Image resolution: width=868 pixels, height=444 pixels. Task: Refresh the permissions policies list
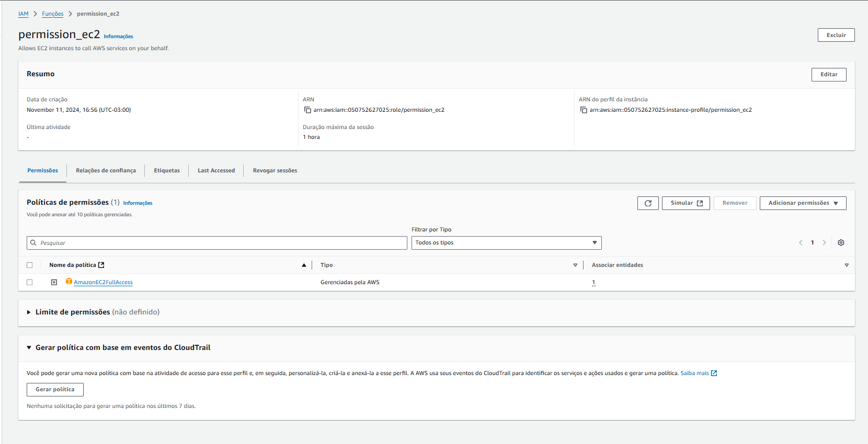point(648,203)
